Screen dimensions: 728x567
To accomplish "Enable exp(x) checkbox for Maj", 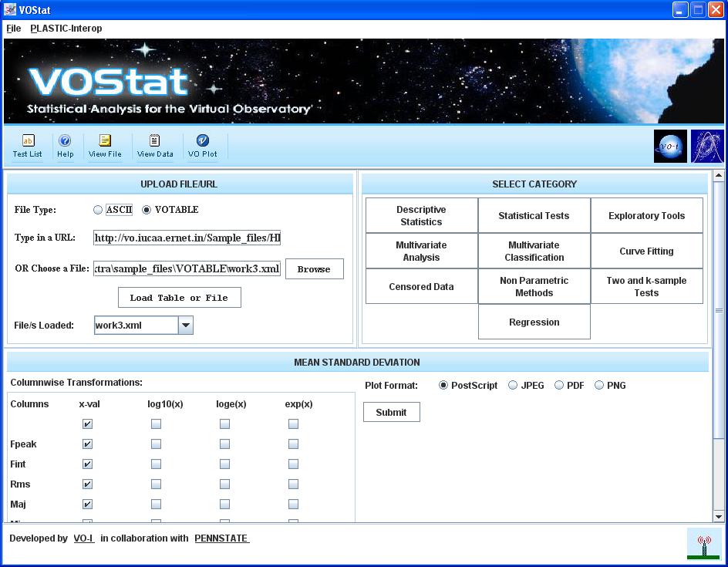I will [x=293, y=504].
